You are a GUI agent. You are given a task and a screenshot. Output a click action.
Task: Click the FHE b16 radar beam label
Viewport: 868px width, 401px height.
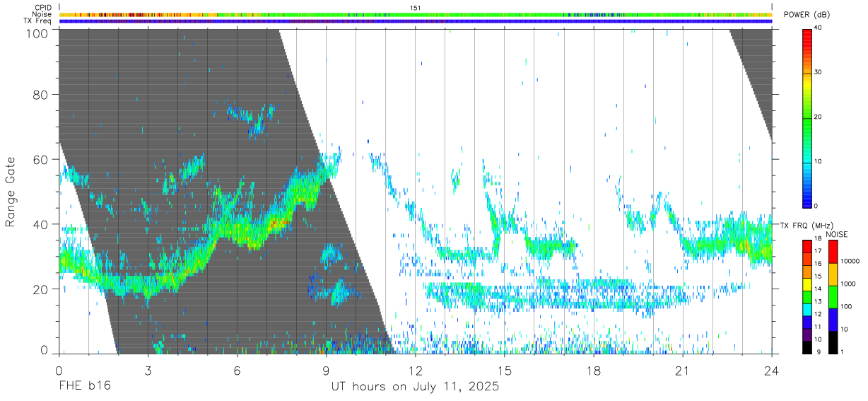click(84, 387)
